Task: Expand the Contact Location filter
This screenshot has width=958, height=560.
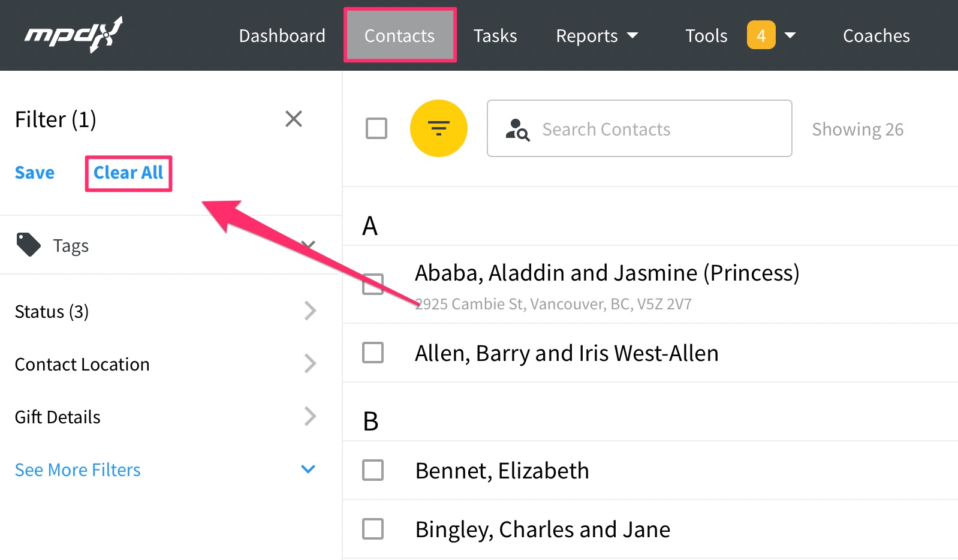Action: (309, 364)
